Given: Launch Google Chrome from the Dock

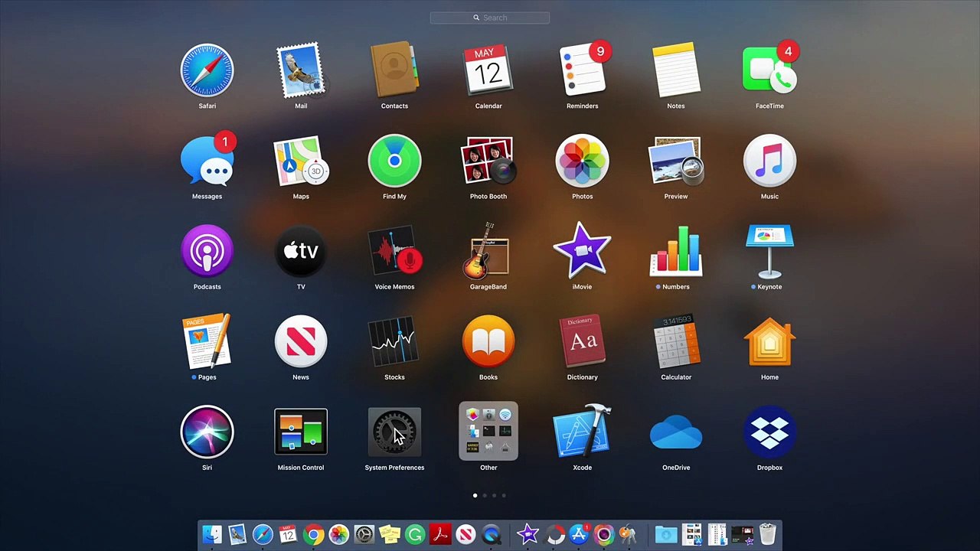Looking at the screenshot, I should point(313,534).
